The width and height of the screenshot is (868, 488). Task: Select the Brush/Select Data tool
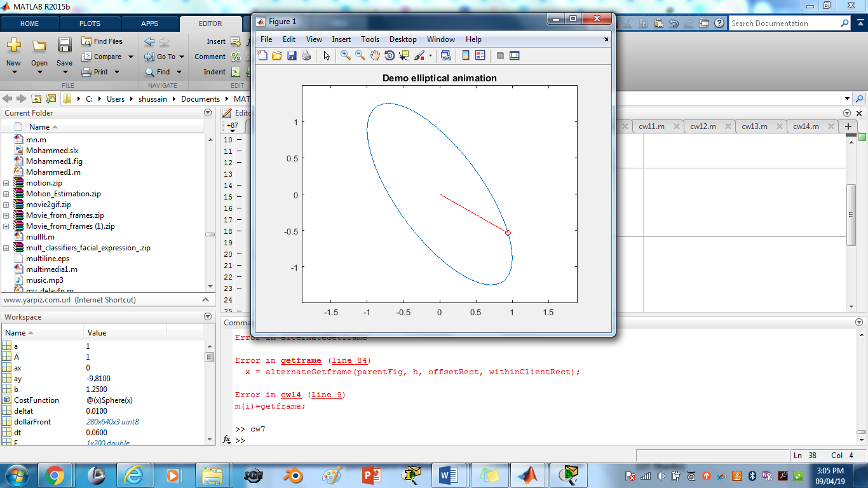click(x=419, y=55)
